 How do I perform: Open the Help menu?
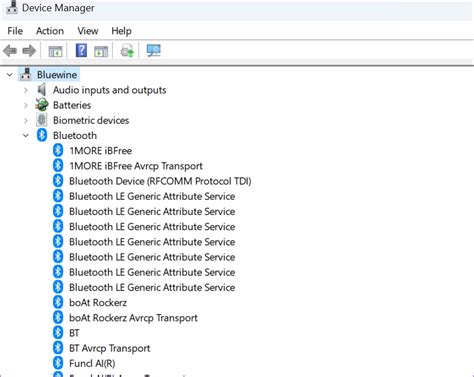point(121,31)
